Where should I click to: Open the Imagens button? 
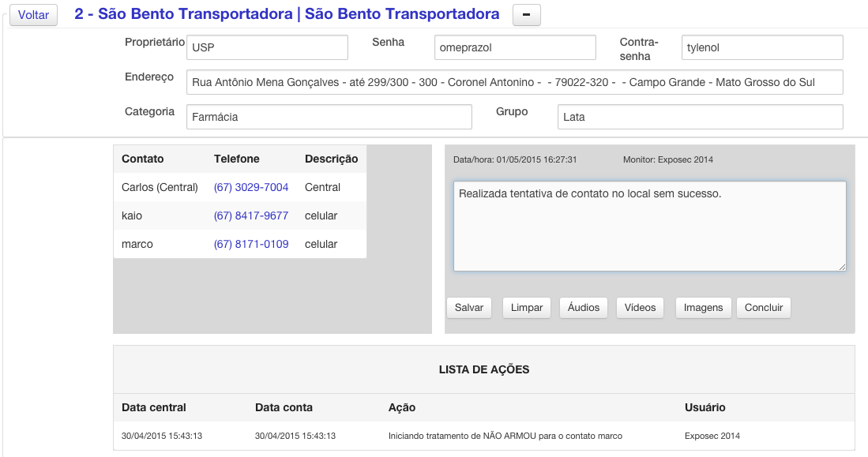point(703,308)
